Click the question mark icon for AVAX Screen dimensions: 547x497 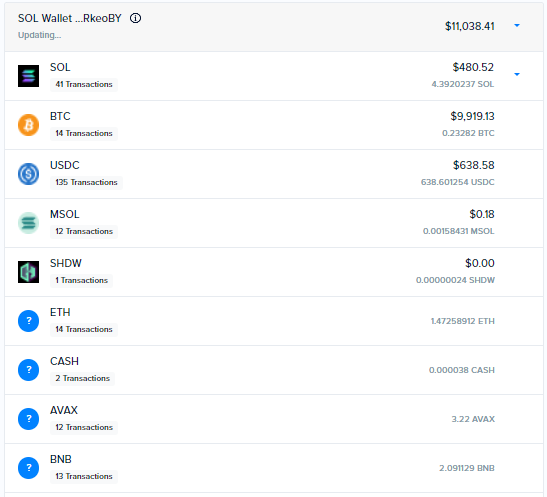click(x=29, y=419)
